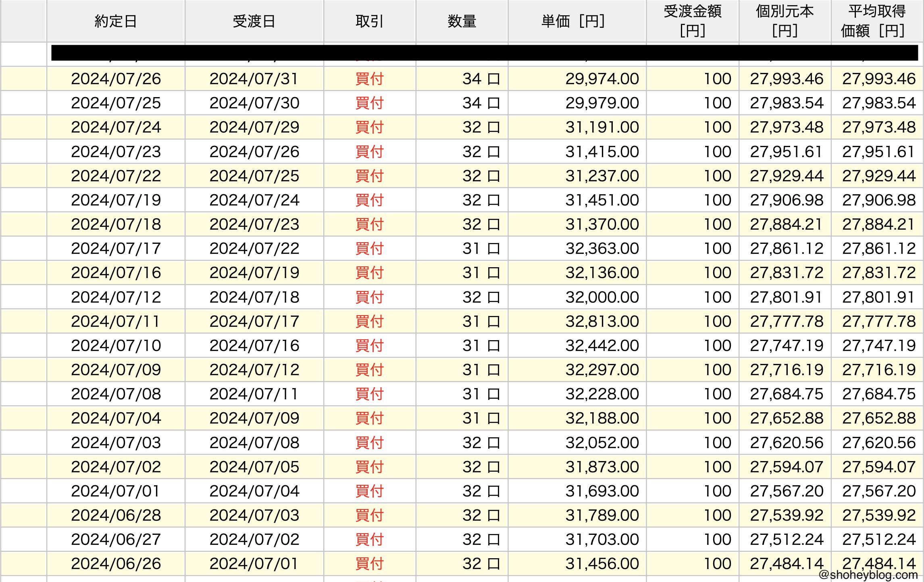924x582 pixels.
Task: Select trade date 2024/06/26 cell
Action: (x=116, y=563)
